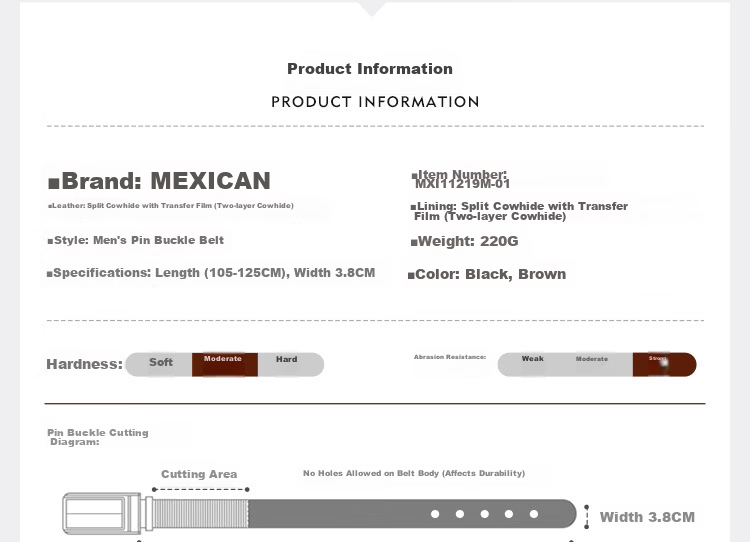Click the highlighted 'Moderate' hardness segment

225,365
